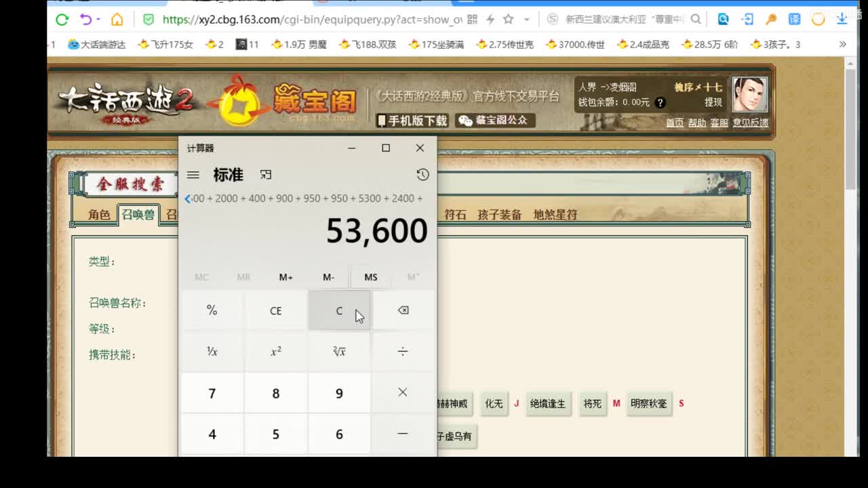Click the 提现 withdraw link
The height and width of the screenshot is (488, 868).
click(x=713, y=102)
